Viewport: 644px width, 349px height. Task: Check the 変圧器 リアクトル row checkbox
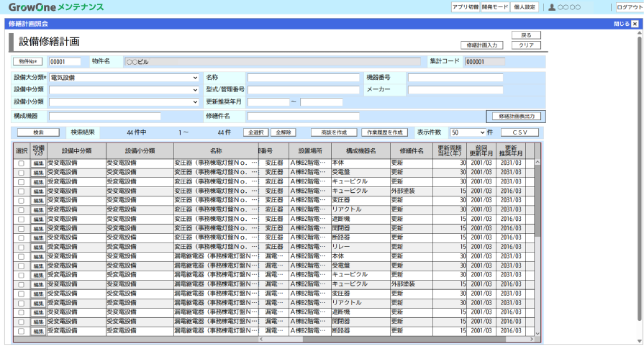[x=22, y=210]
